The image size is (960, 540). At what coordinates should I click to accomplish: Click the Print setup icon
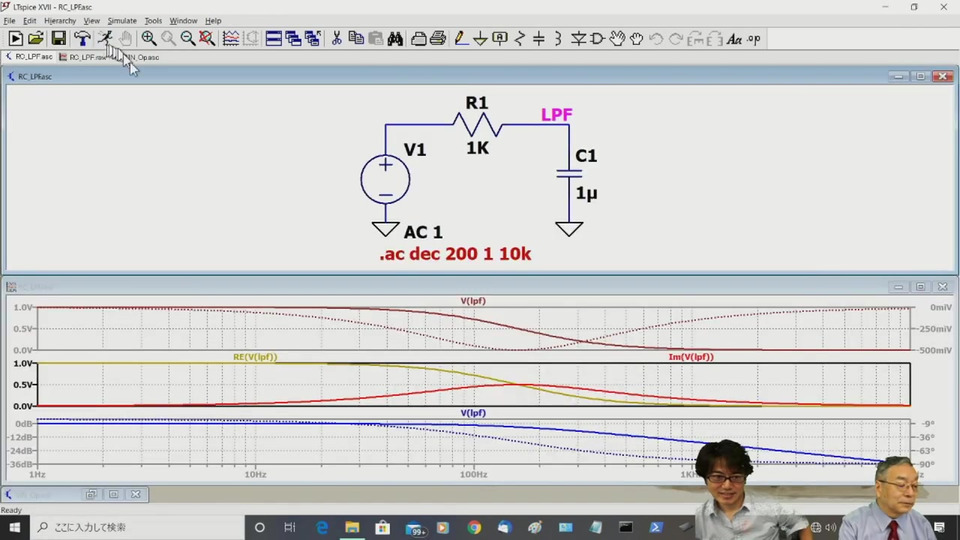419,39
